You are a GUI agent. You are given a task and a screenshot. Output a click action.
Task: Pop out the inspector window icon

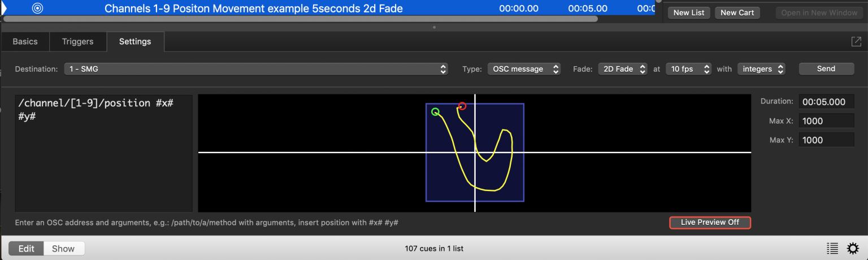click(856, 41)
